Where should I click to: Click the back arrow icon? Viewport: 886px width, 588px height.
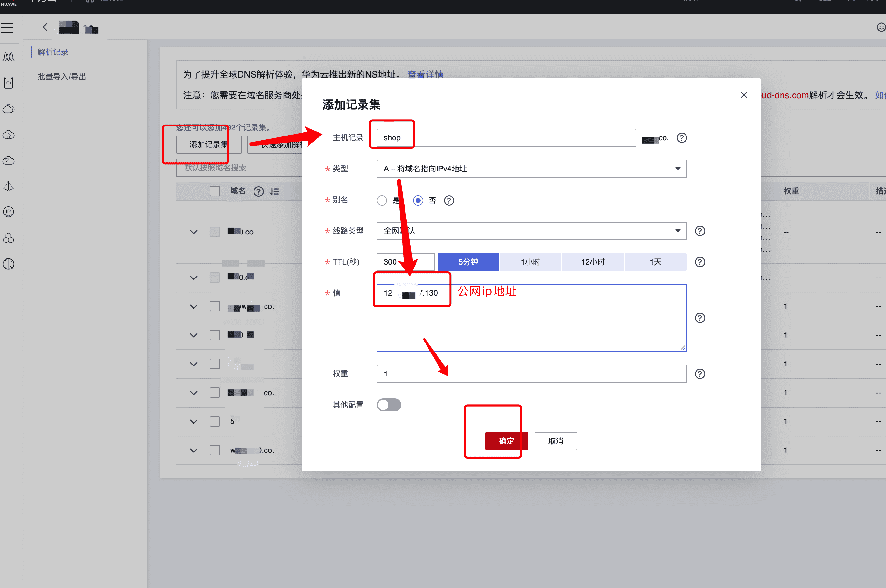tap(45, 27)
